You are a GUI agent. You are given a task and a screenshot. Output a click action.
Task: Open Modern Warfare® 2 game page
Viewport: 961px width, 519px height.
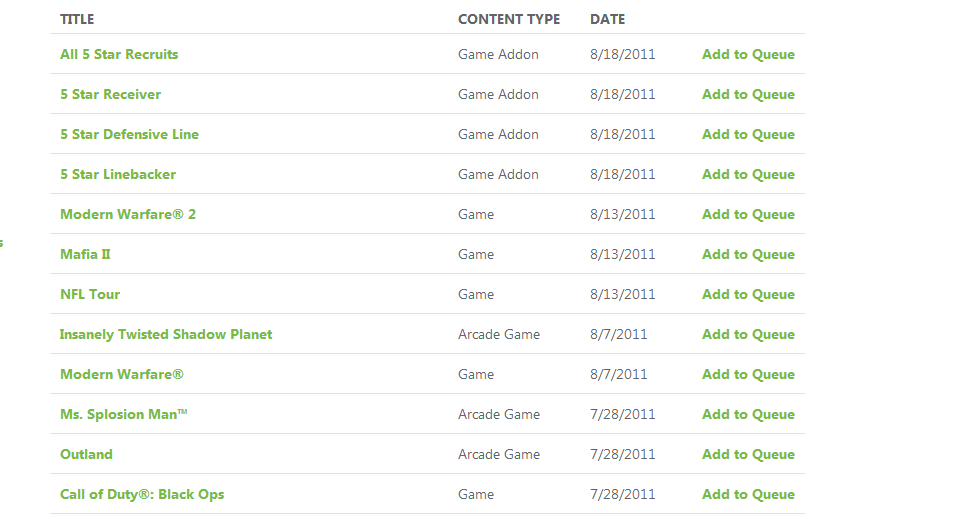128,214
